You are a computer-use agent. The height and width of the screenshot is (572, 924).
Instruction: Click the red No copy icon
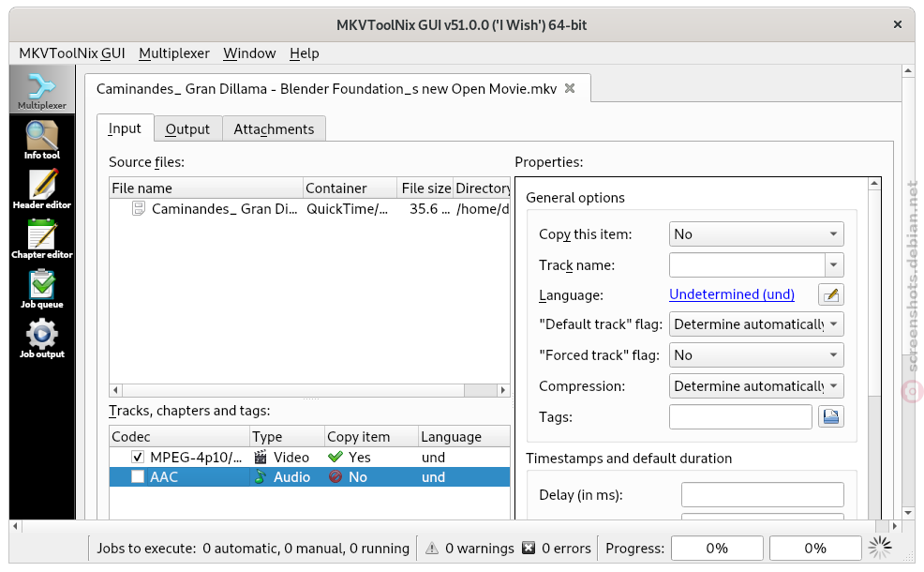[x=335, y=476]
